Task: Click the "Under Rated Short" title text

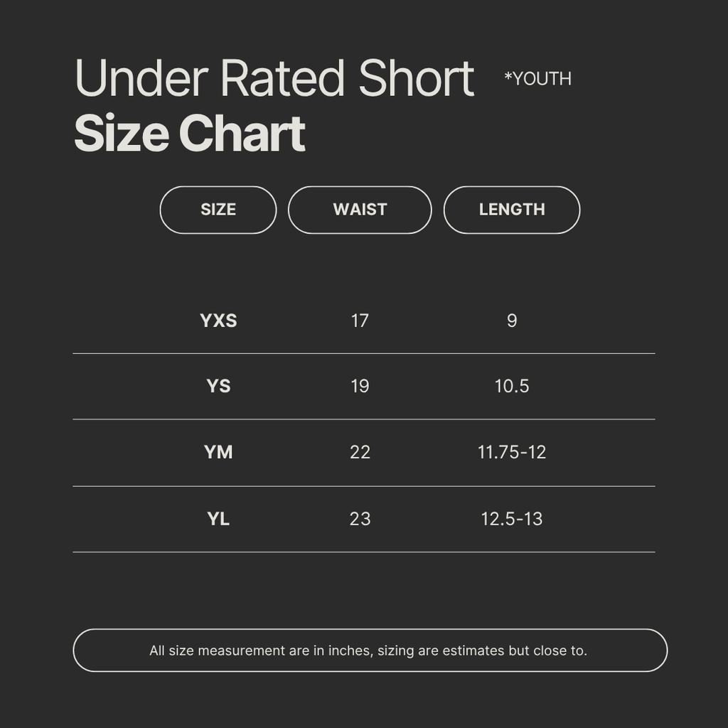Action: pos(274,78)
